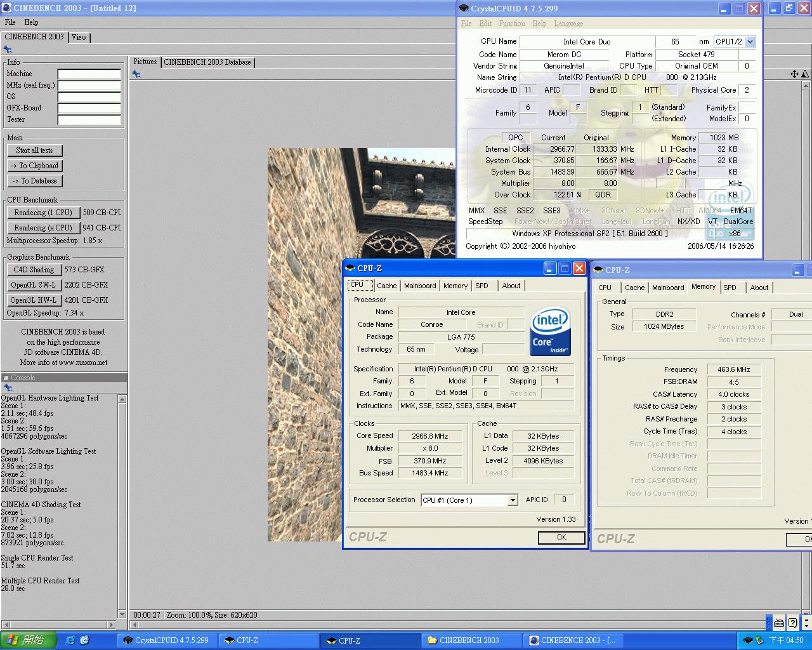The image size is (812, 650).
Task: Switch to CINEBENCH 2003 Database tab
Action: (x=207, y=62)
